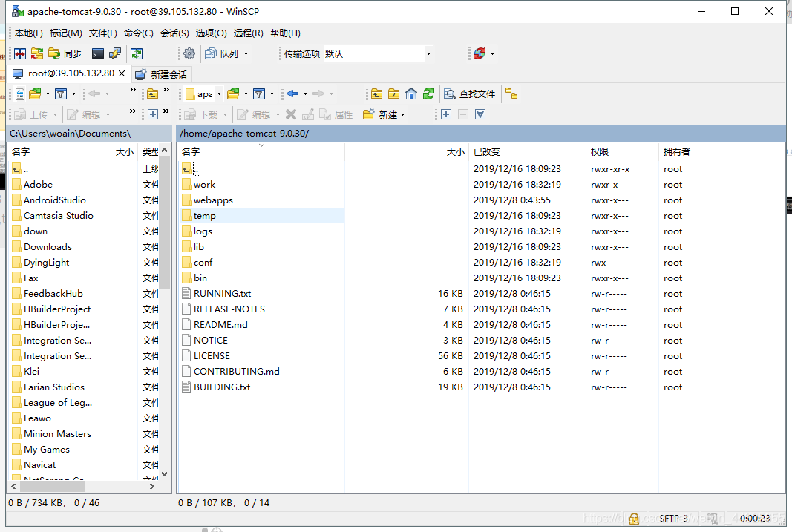Screen dimensions: 792x532
Task: Select the webapps folder
Action: 213,200
